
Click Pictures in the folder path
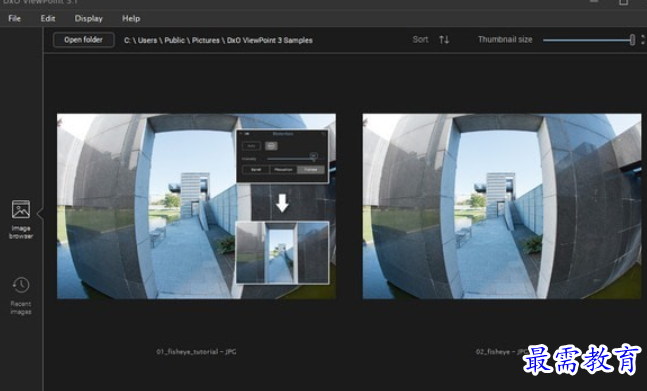[x=205, y=40]
